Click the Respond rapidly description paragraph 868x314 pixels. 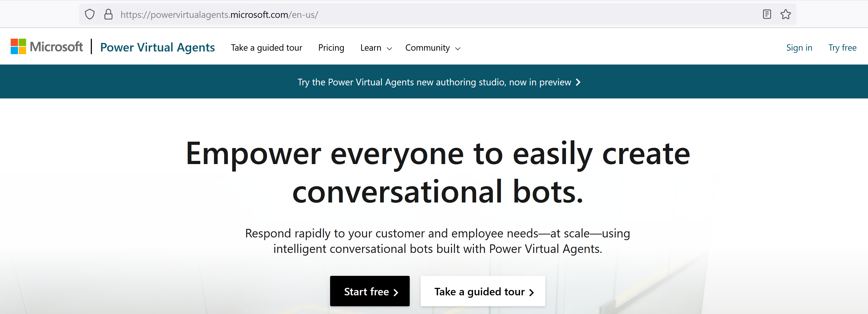tap(437, 241)
